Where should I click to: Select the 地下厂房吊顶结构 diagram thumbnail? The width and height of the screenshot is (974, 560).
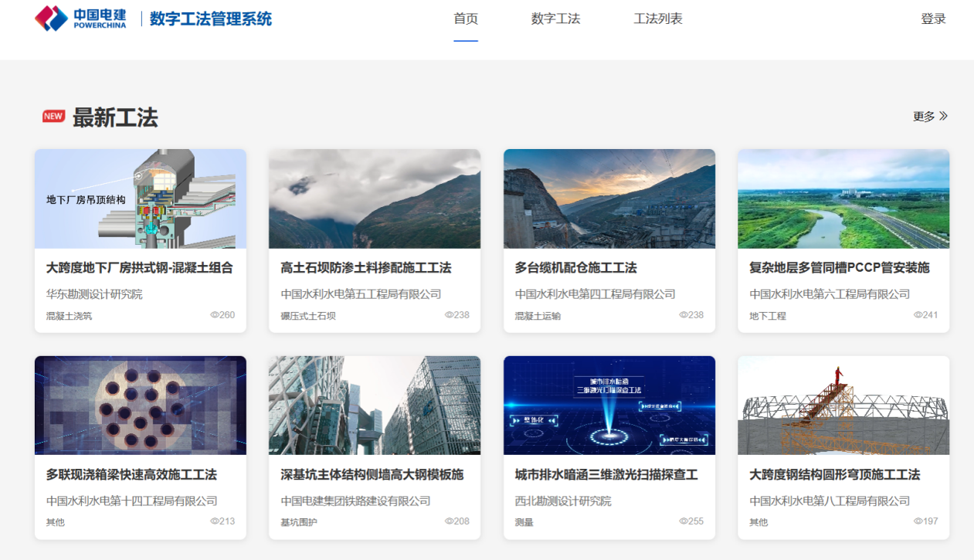141,199
